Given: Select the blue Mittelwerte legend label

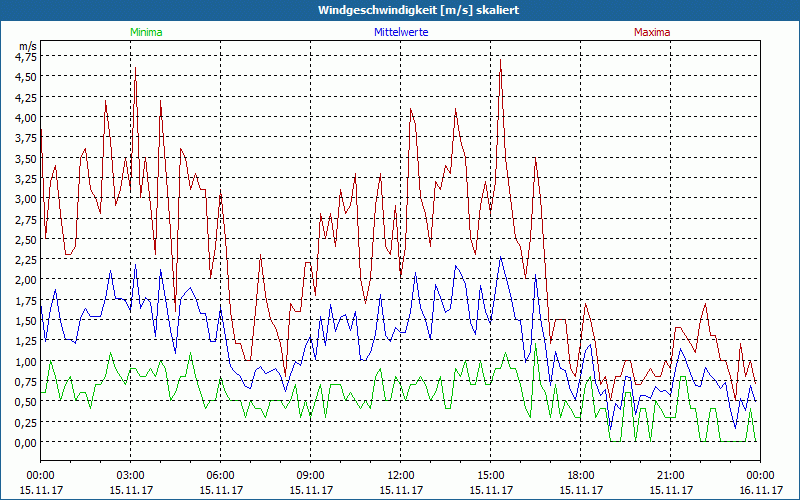Looking at the screenshot, I should (400, 32).
